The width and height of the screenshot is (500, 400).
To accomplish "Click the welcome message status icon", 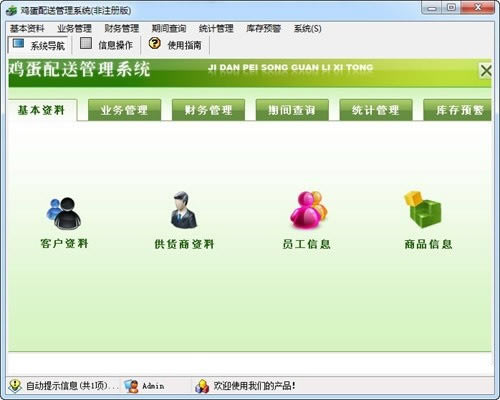I will pos(202,386).
